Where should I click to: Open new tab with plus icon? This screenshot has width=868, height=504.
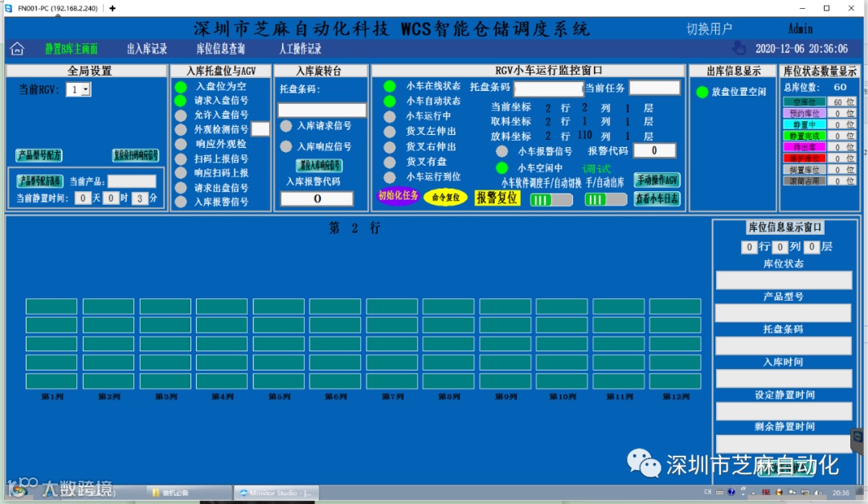point(113,8)
